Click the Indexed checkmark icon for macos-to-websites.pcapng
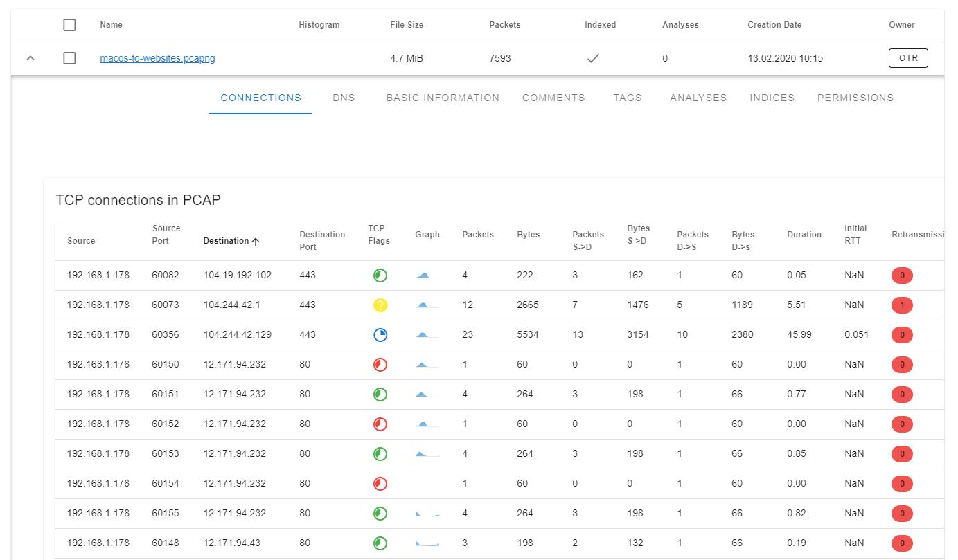The height and width of the screenshot is (560, 958). [x=593, y=59]
